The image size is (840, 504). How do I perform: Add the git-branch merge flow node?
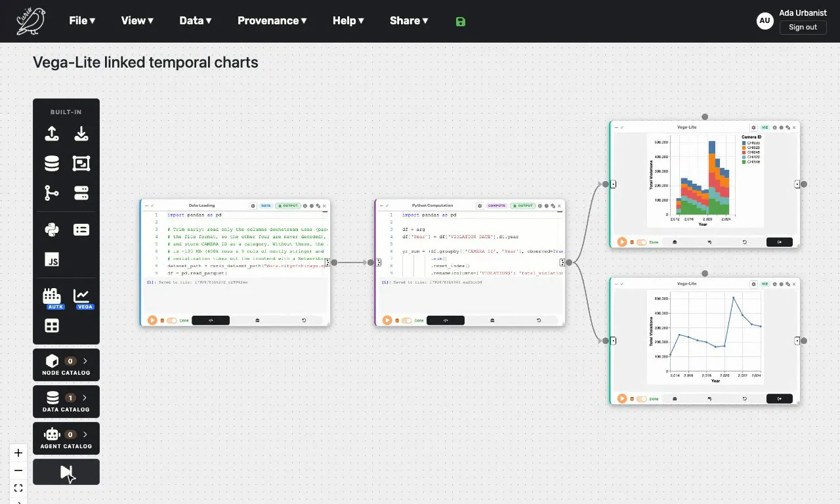point(52,193)
